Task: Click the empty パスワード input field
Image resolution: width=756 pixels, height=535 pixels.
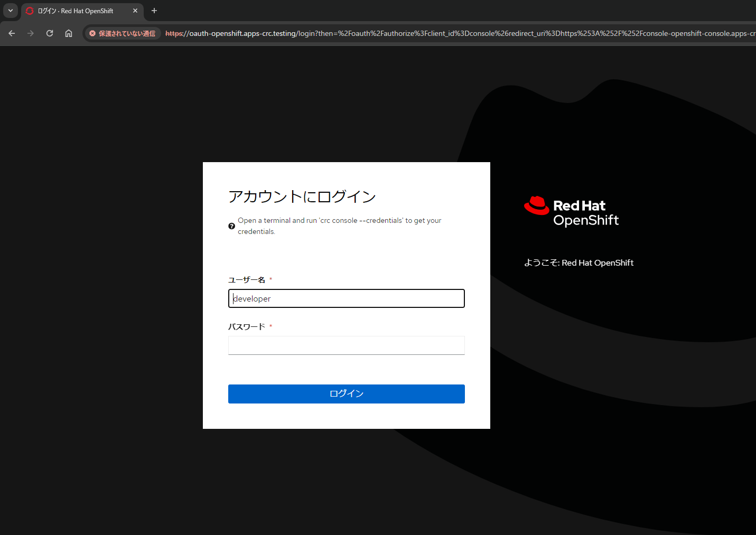Action: (346, 345)
